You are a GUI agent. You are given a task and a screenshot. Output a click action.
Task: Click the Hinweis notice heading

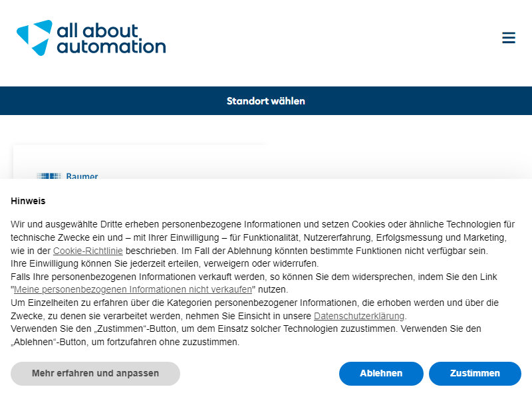(x=28, y=201)
